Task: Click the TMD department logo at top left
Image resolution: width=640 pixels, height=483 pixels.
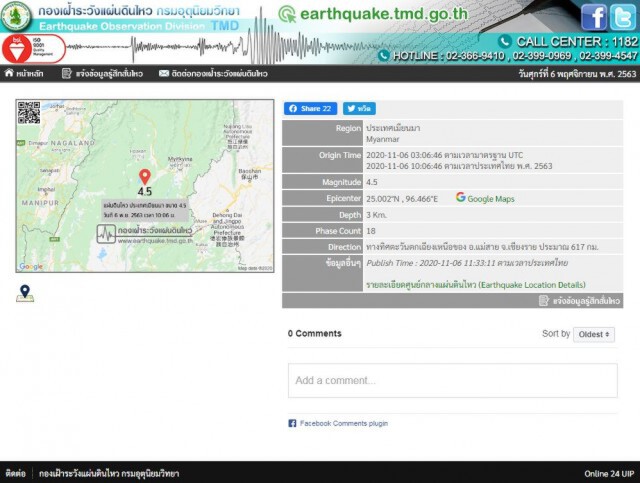Action: pyautogui.click(x=16, y=16)
